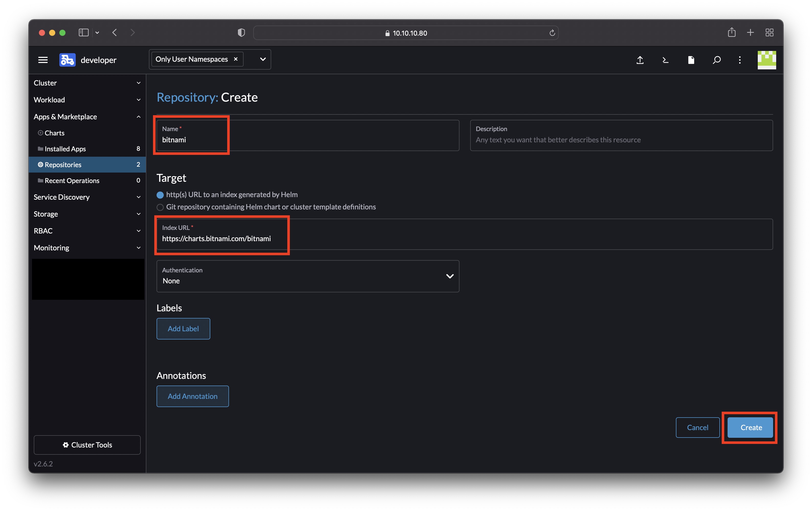812x511 pixels.
Task: Click the Safari privacy shield icon
Action: click(241, 33)
